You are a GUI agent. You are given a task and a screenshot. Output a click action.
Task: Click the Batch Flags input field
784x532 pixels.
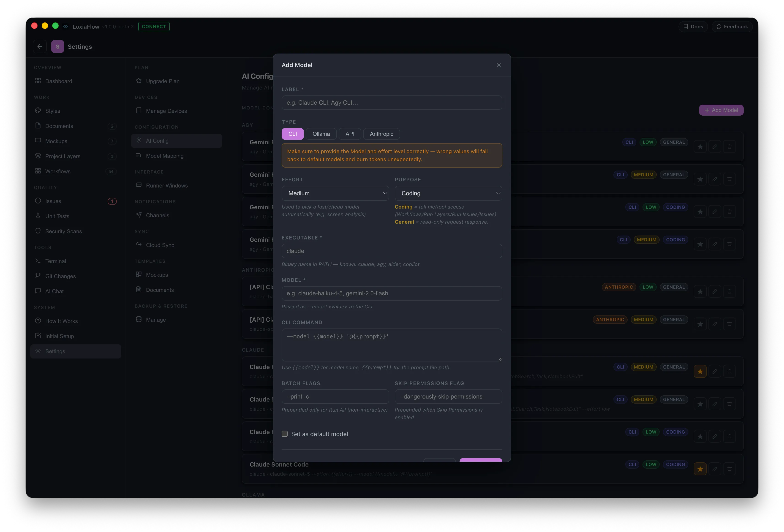point(335,397)
